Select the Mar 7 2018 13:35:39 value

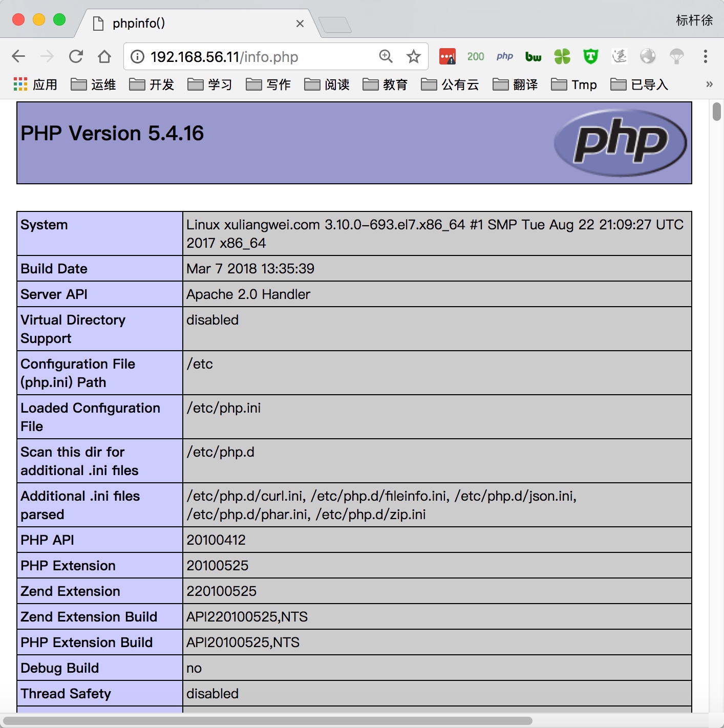(250, 269)
